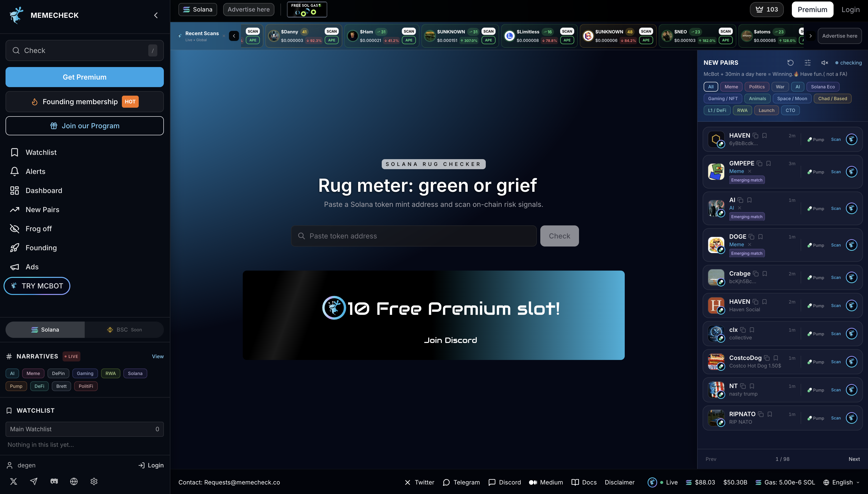Copy the GMPEPE token address
Screen dimensions: 868x494
[x=760, y=163]
